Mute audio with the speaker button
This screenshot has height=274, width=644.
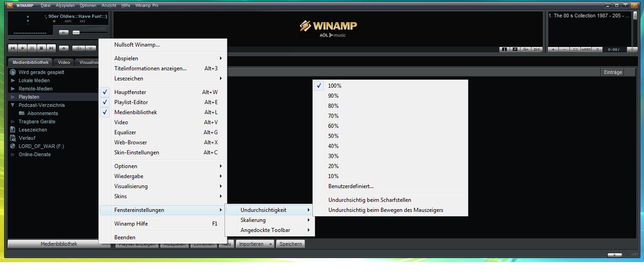(64, 32)
